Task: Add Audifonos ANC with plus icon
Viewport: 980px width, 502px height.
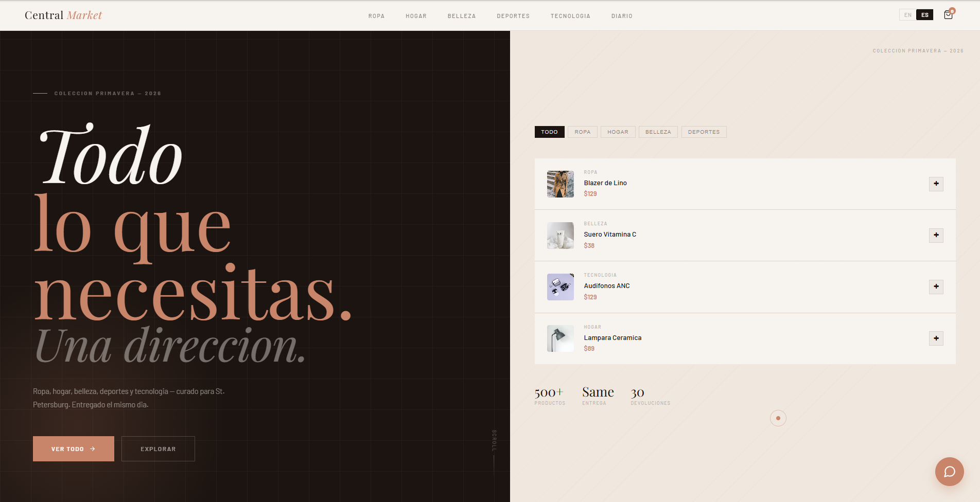Action: 936,286
